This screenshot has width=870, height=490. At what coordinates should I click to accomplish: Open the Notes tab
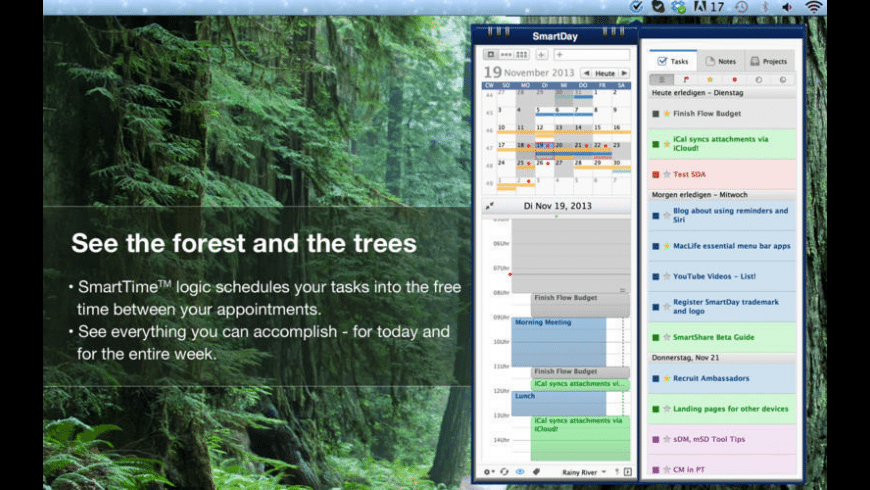click(720, 61)
